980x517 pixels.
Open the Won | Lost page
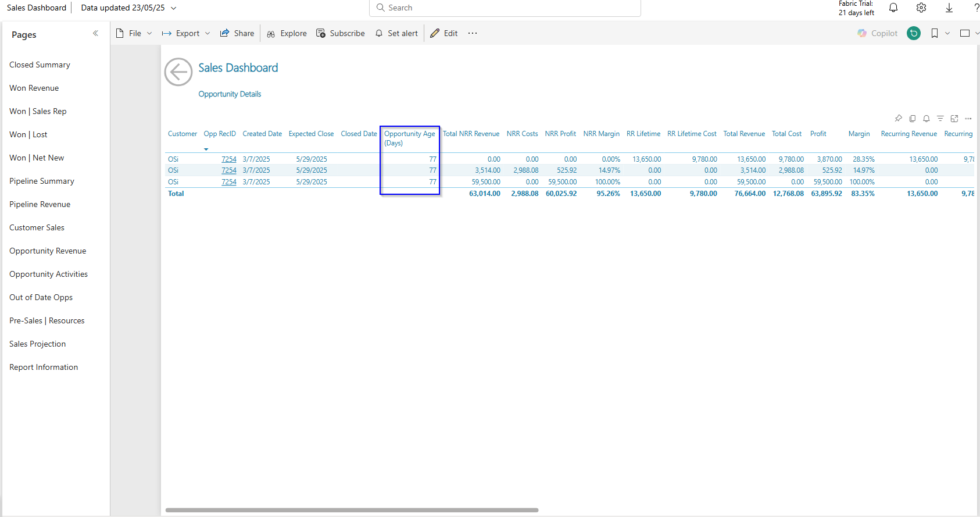click(28, 134)
